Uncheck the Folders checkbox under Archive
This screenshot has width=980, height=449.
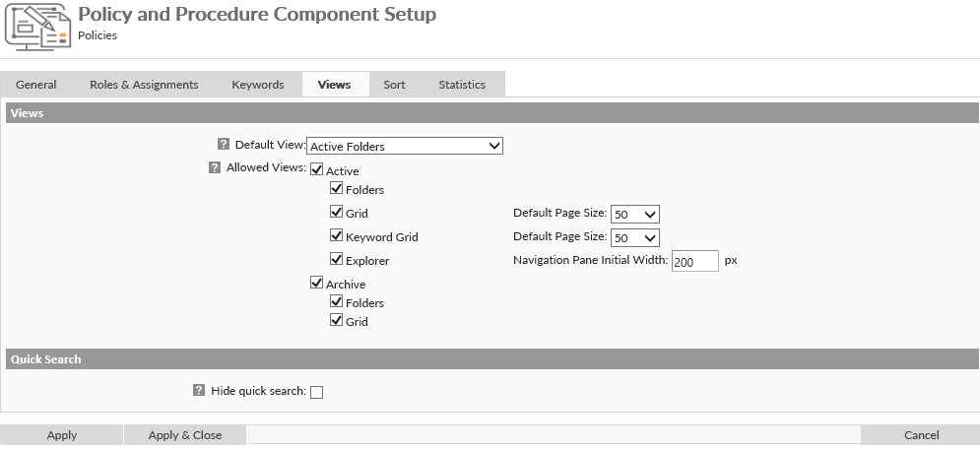click(x=337, y=302)
